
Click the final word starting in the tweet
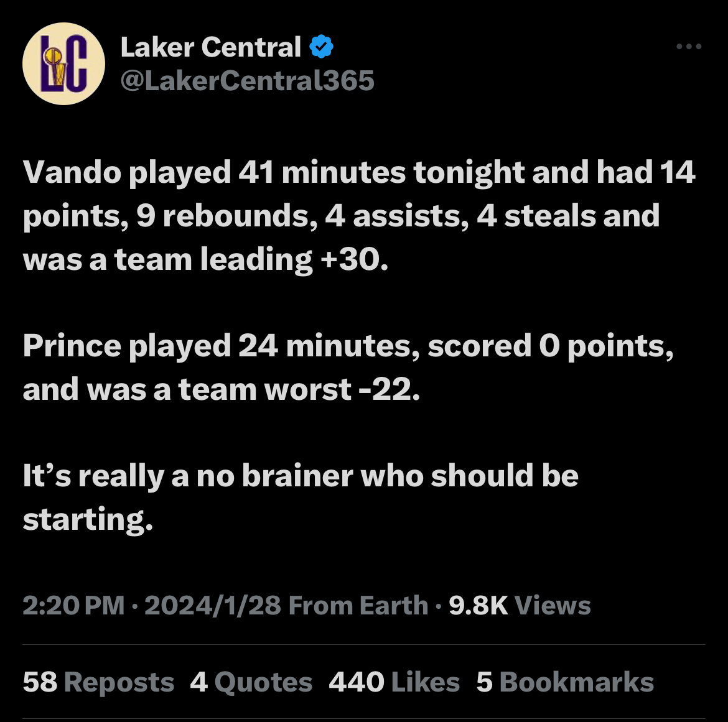click(x=88, y=520)
